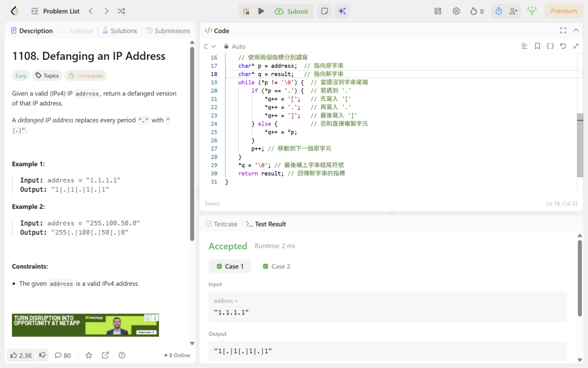Screen dimensions: 588x368
Task: Click the ad options three-dot icon
Action: coord(155,317)
